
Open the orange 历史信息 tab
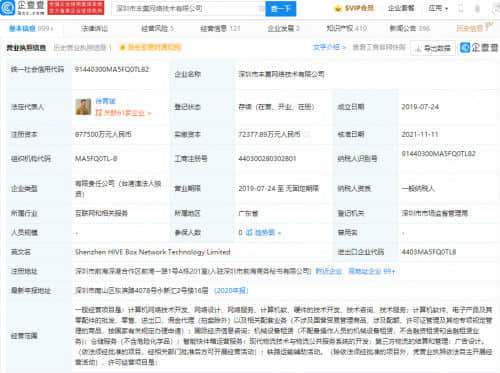[474, 28]
